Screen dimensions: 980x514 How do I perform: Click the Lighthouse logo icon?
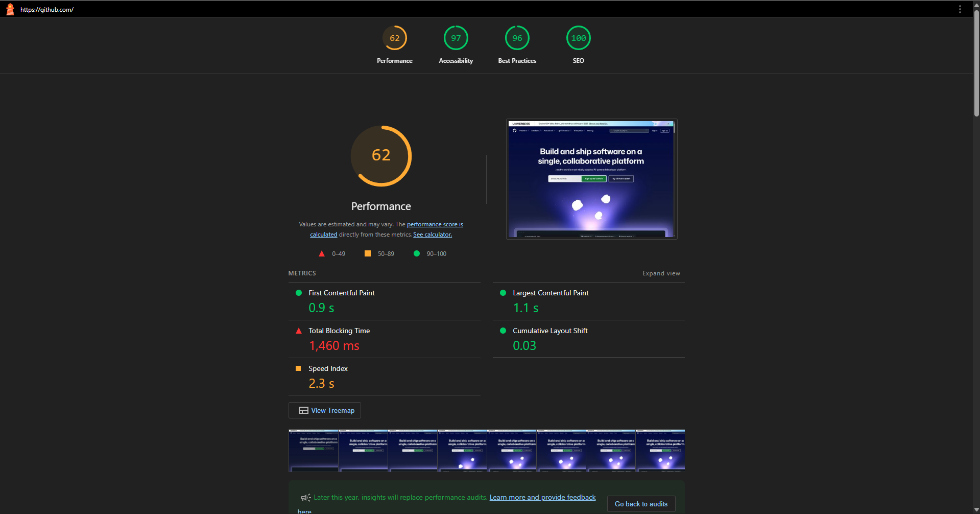tap(10, 9)
